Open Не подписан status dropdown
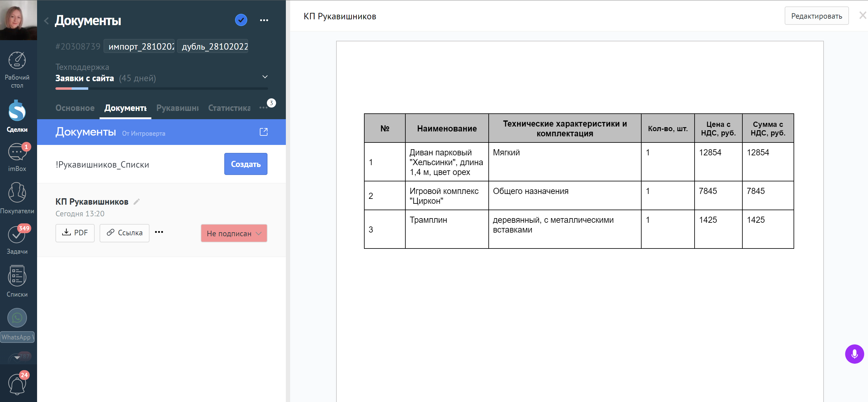 [234, 233]
